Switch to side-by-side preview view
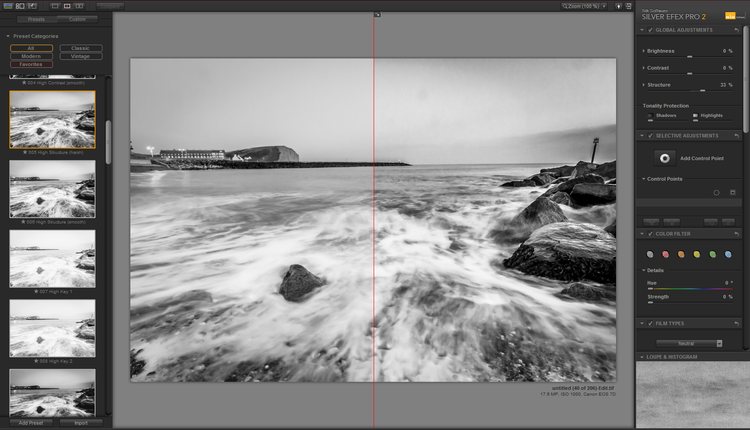 [x=79, y=6]
